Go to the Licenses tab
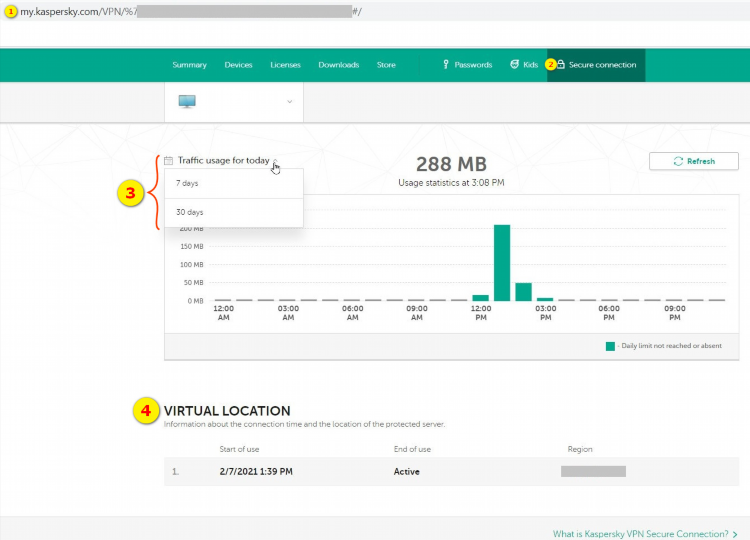Image resolution: width=750 pixels, height=540 pixels. (285, 65)
